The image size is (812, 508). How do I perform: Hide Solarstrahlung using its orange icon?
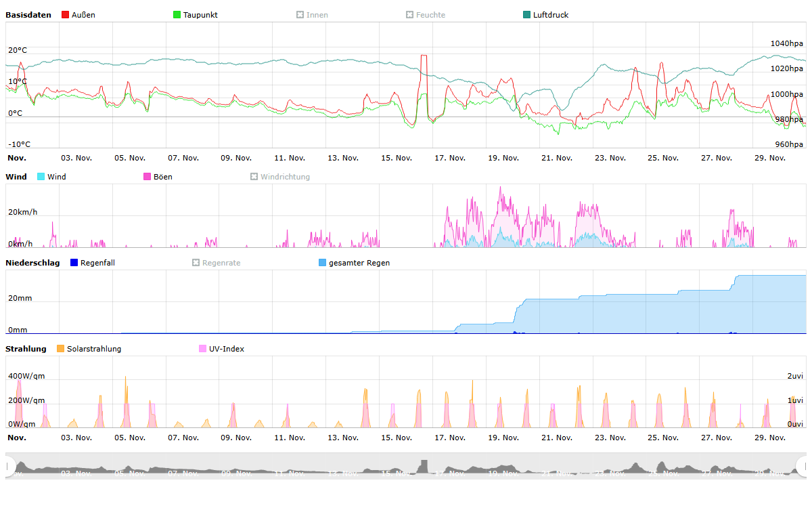pos(61,349)
